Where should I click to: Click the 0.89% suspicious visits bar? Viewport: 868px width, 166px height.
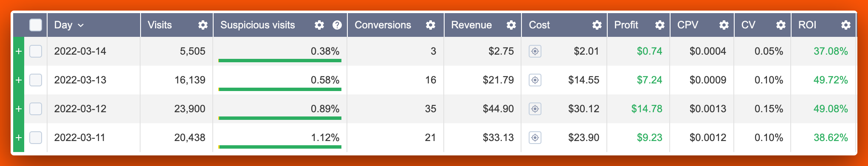pos(280,118)
